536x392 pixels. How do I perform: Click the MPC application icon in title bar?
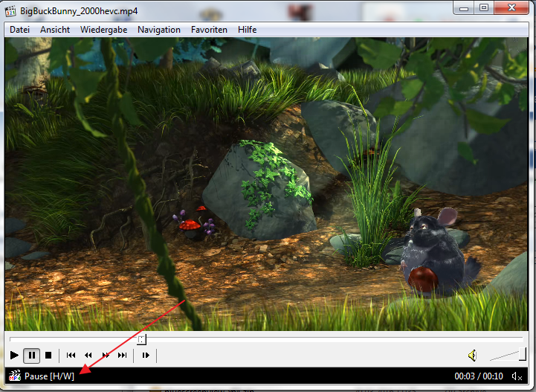point(10,11)
